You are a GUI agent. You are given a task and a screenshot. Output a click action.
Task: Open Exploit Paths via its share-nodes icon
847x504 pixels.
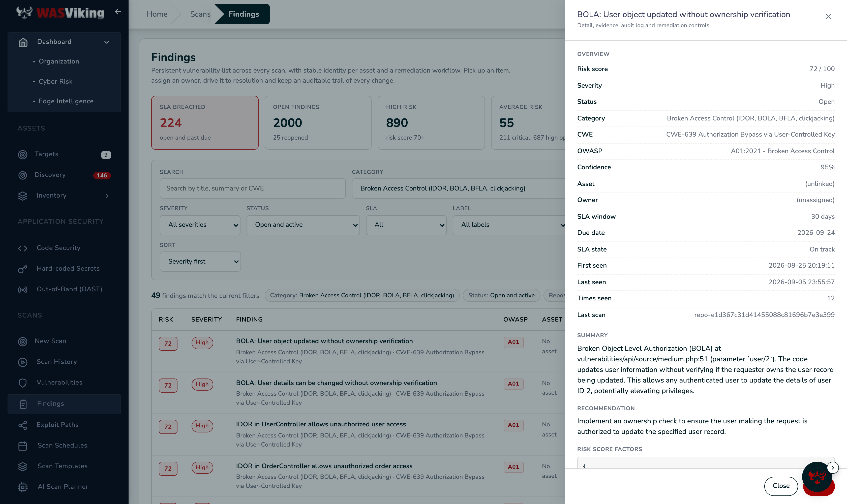coord(23,425)
